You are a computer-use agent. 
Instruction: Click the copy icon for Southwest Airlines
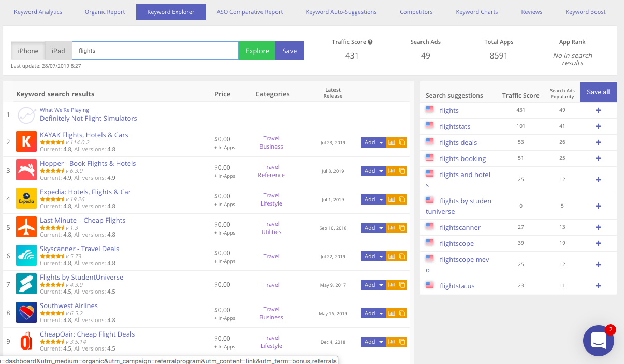[402, 313]
